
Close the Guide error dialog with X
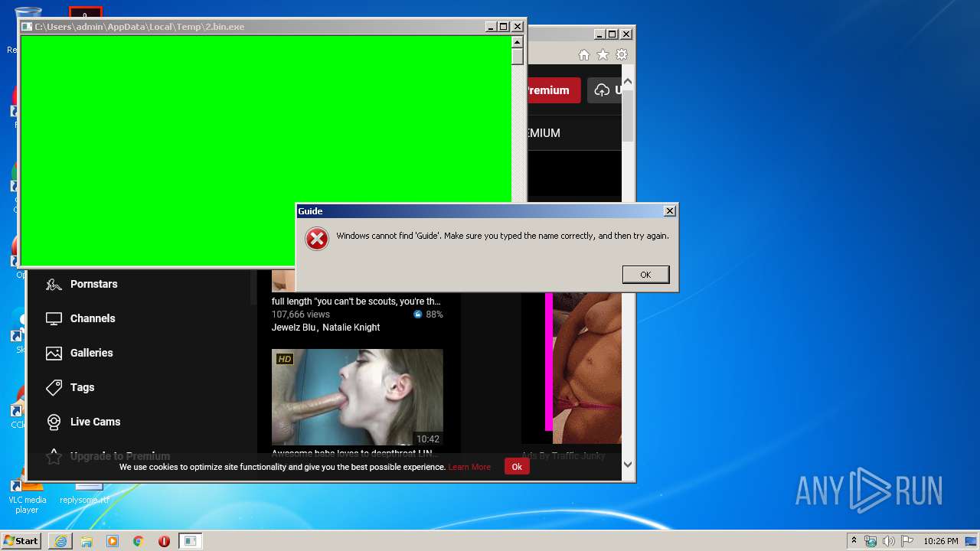coord(669,211)
